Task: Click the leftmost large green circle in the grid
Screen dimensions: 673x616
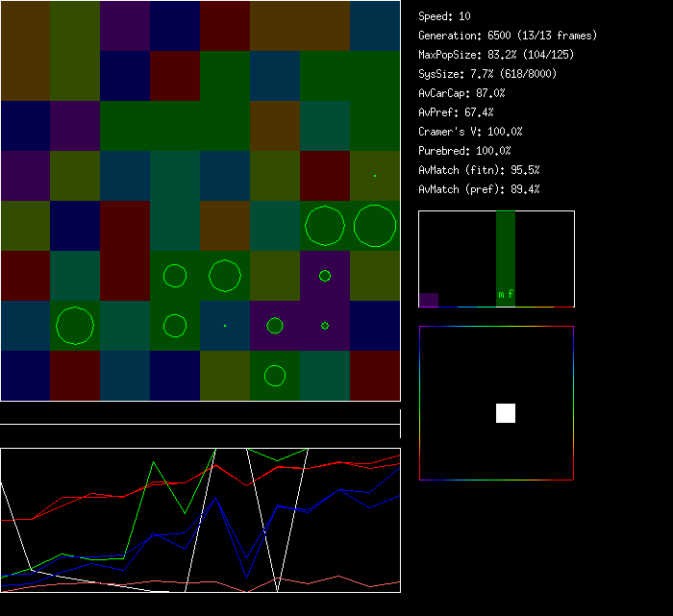Action: [x=75, y=326]
